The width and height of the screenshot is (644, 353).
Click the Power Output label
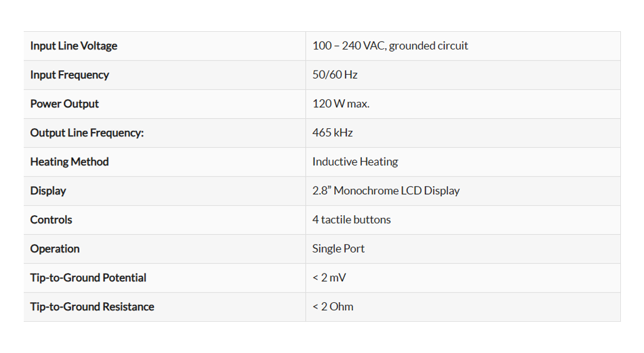(x=64, y=104)
